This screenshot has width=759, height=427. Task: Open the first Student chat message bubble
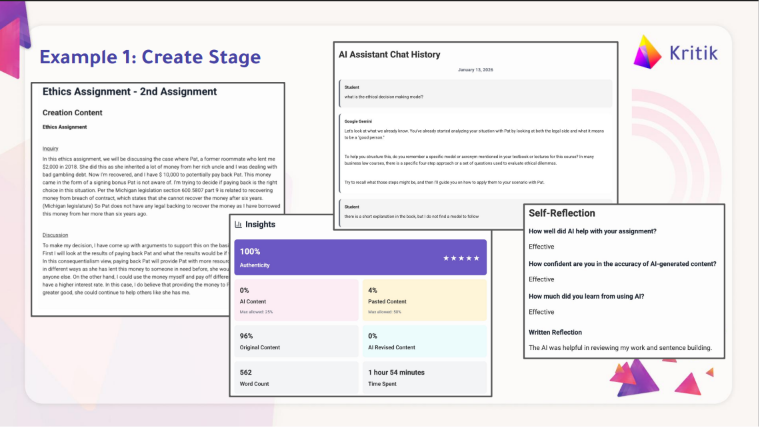pyautogui.click(x=476, y=93)
